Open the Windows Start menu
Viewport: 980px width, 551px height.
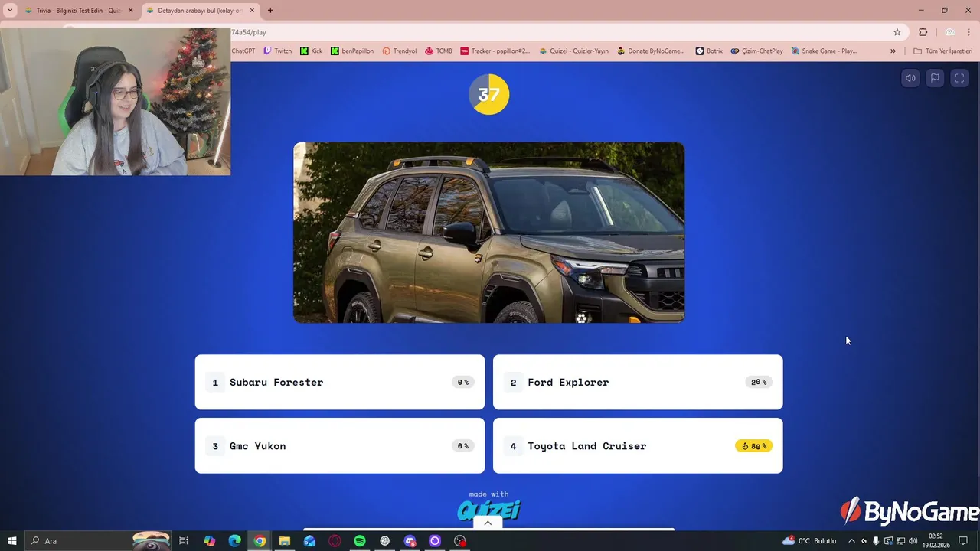(x=11, y=541)
